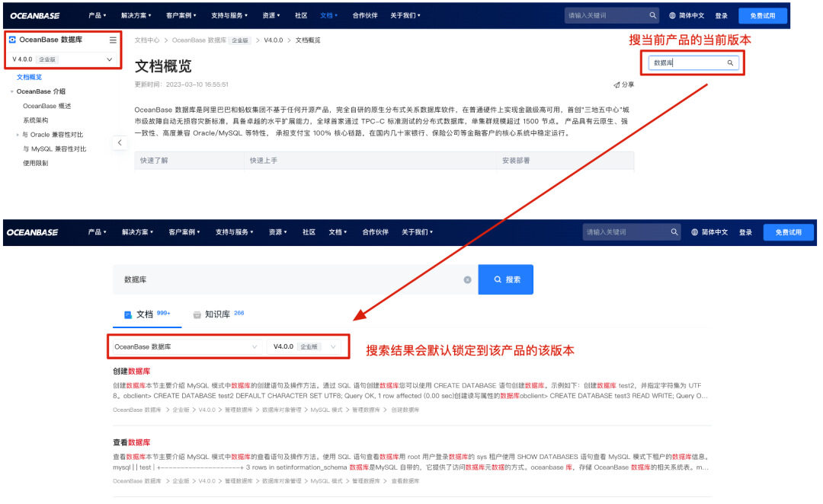Image resolution: width=823 pixels, height=504 pixels.
Task: Open the OceanBase 数据库 product filter dropdown
Action: tap(187, 346)
